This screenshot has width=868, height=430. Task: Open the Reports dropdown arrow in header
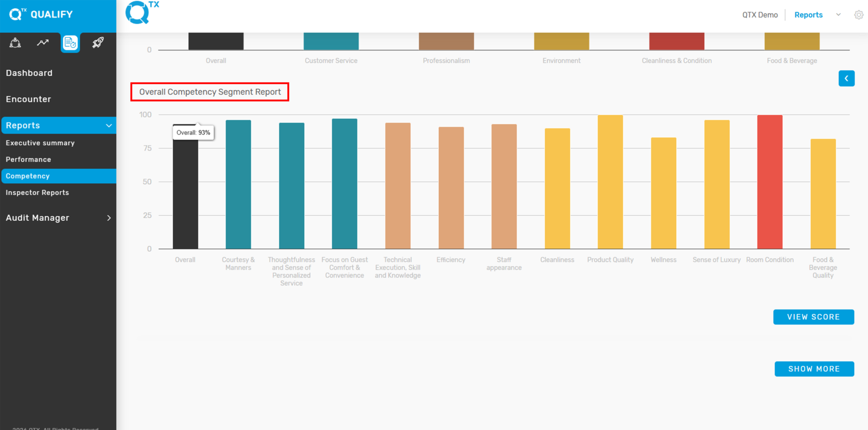click(x=838, y=15)
